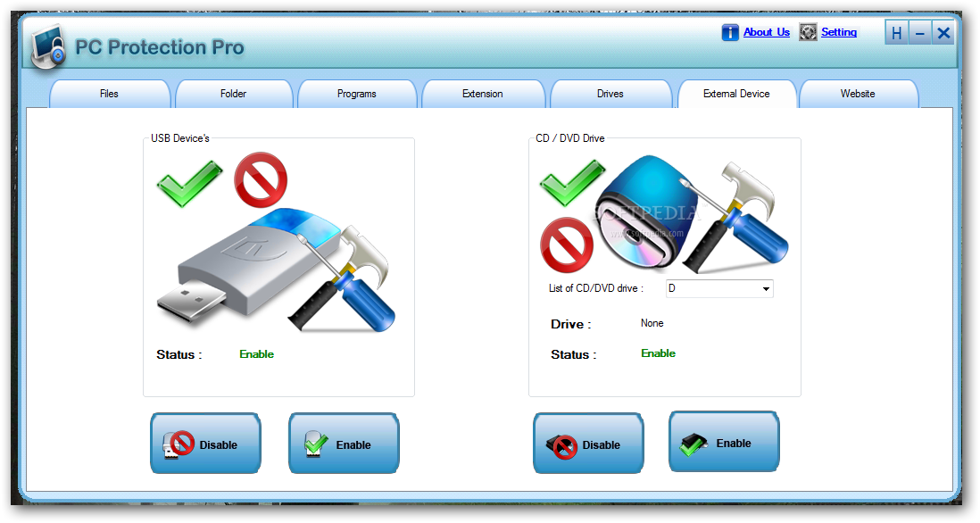Click the hammer and screwdriver icon in USB panel

(342, 278)
